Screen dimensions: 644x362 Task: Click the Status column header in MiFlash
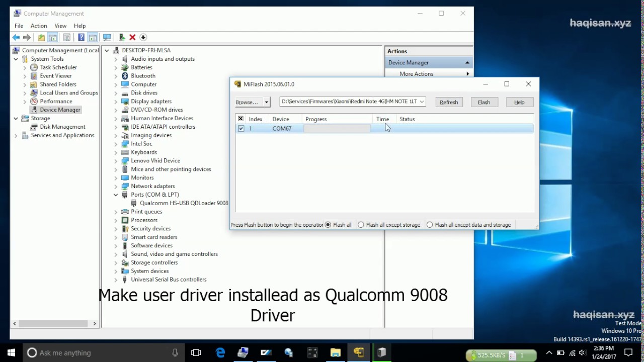pos(407,119)
